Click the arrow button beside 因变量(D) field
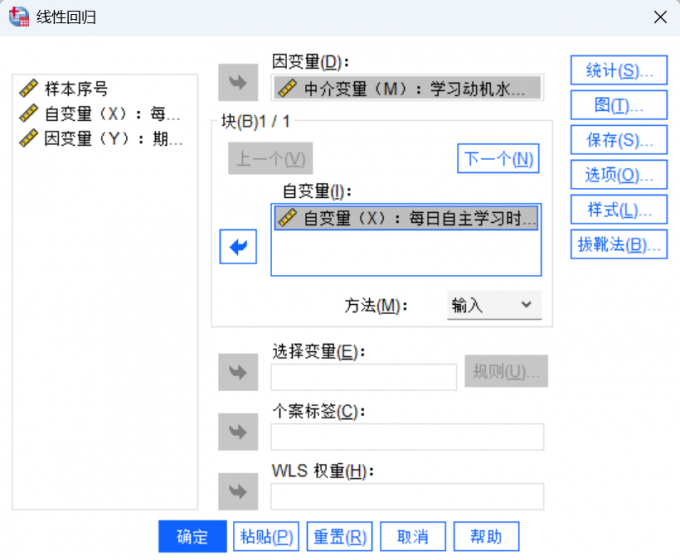 (238, 82)
